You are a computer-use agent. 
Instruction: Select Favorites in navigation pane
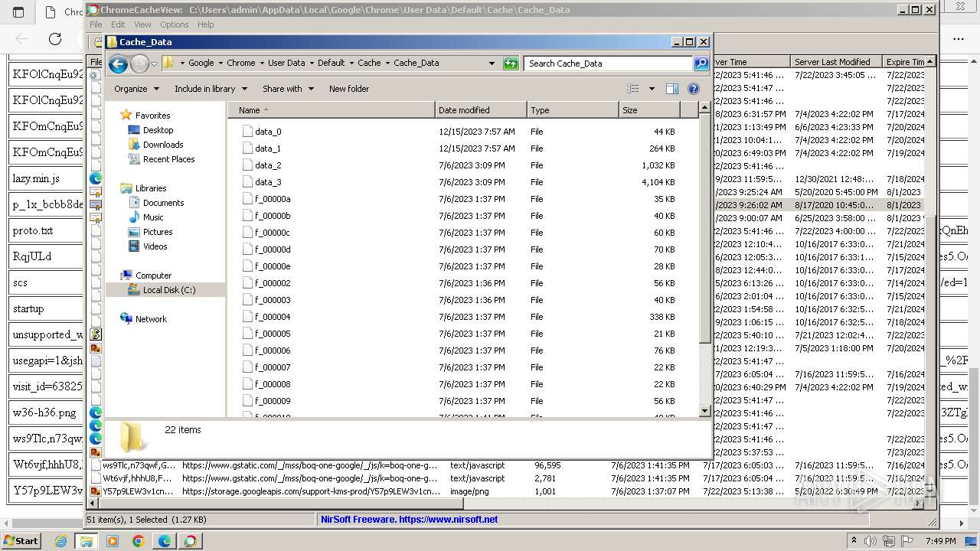tap(152, 116)
